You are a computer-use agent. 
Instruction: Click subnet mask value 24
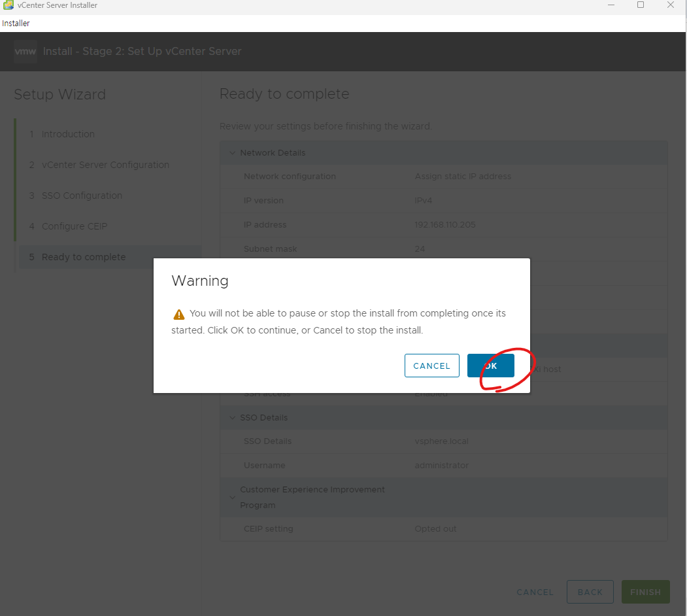coord(420,248)
